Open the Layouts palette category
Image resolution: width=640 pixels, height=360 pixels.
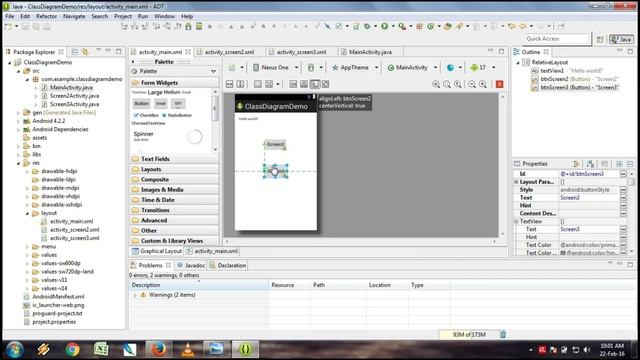pyautogui.click(x=175, y=169)
